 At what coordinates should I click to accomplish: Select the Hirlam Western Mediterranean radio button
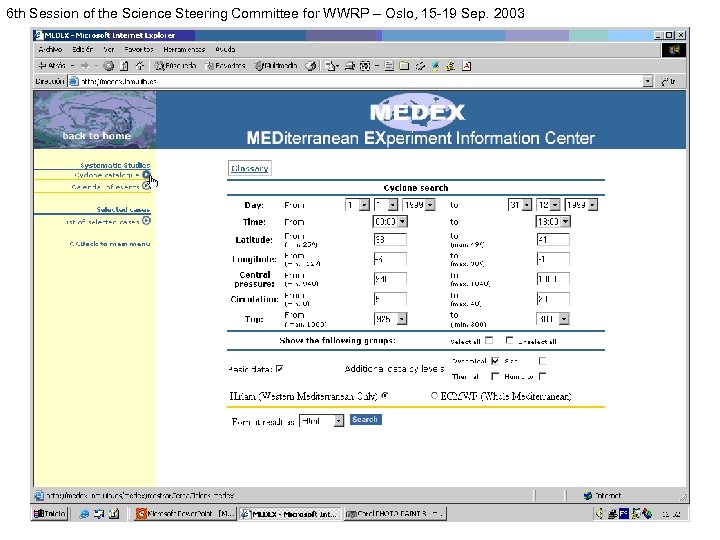point(385,395)
